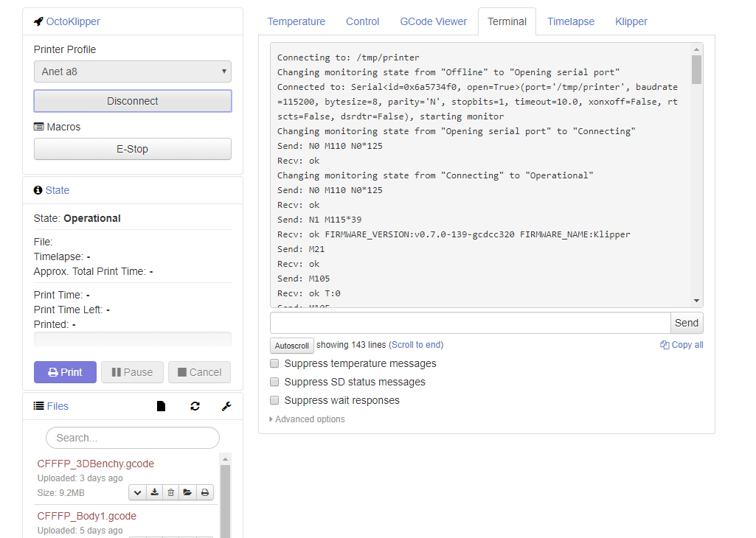Switch to the GCode Viewer tab

[x=434, y=21]
